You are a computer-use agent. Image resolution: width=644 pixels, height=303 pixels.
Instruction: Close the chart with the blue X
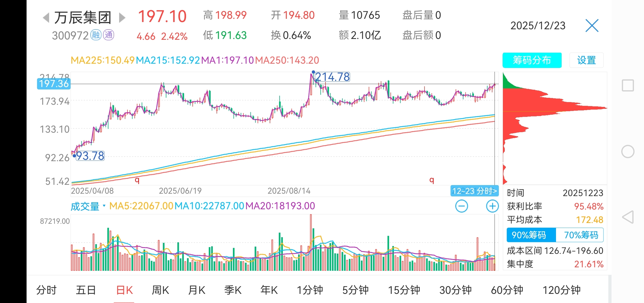click(x=592, y=26)
